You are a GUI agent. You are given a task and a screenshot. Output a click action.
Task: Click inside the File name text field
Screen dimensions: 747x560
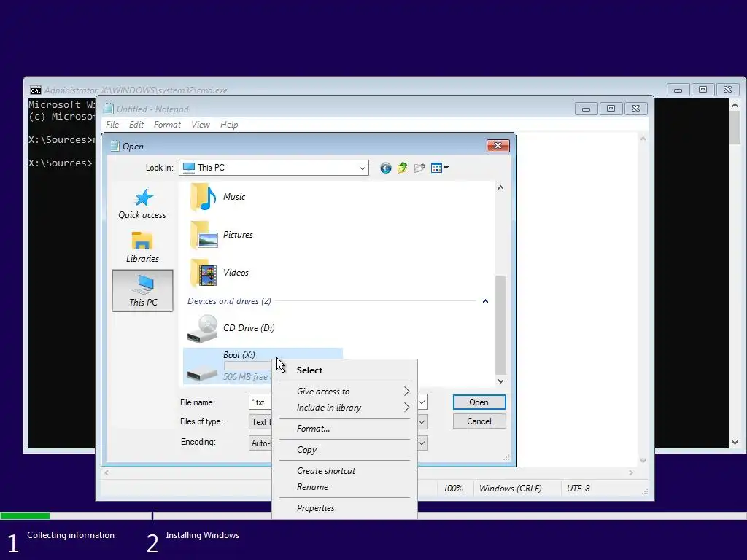(x=260, y=402)
